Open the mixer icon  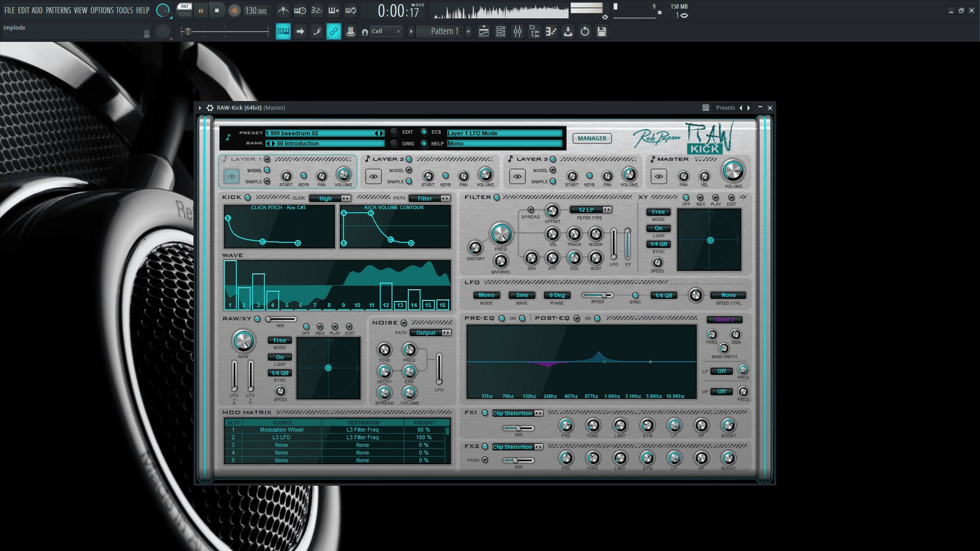coord(518,32)
